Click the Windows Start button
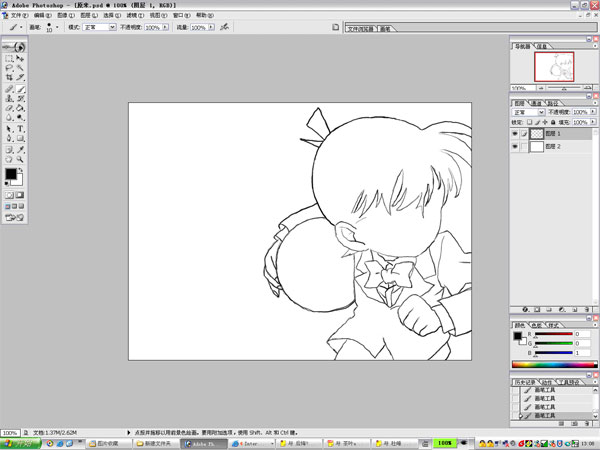 point(20,443)
